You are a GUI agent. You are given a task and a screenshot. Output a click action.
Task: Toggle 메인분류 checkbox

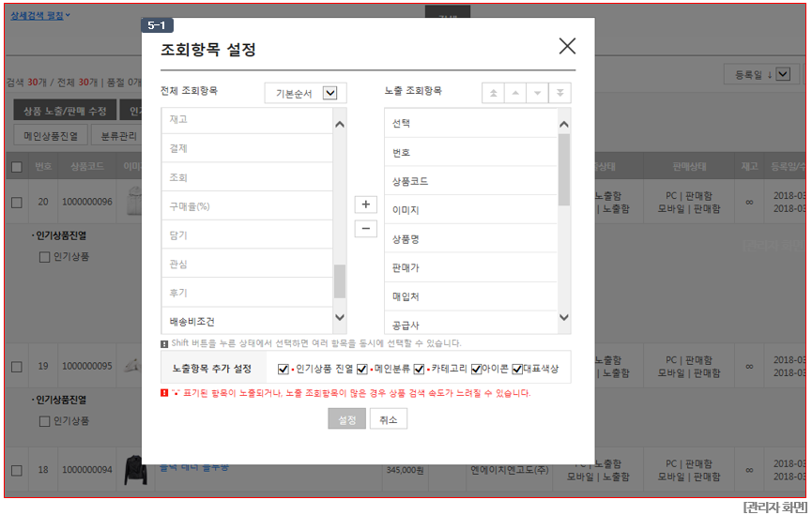tap(362, 369)
